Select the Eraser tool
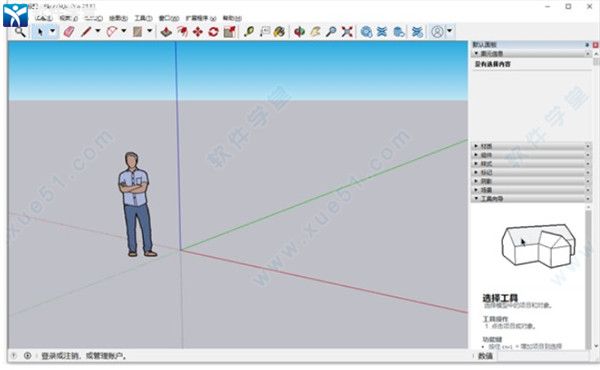The image size is (600, 370). (69, 32)
